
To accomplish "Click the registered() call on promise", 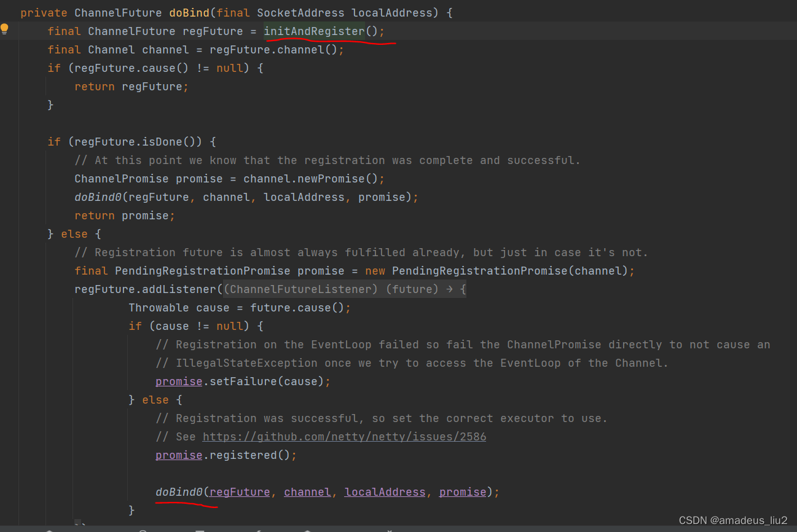I will point(250,455).
